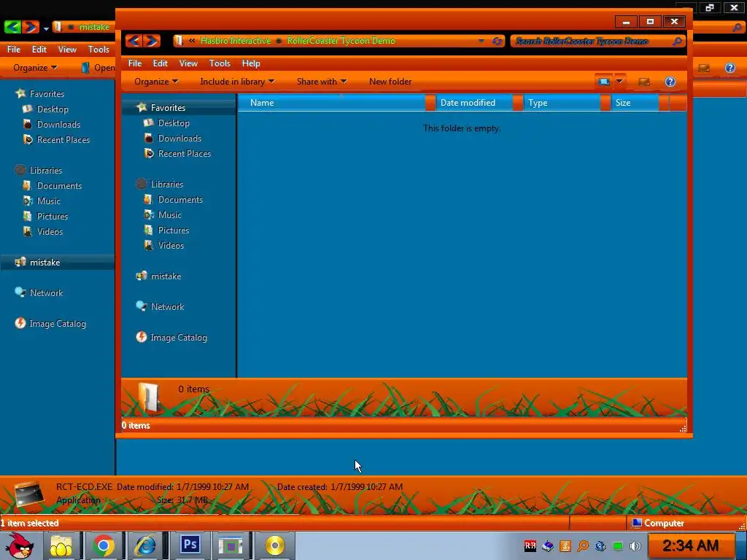Viewport: 747px width, 560px height.
Task: Sort by Type column header
Action: pyautogui.click(x=562, y=103)
